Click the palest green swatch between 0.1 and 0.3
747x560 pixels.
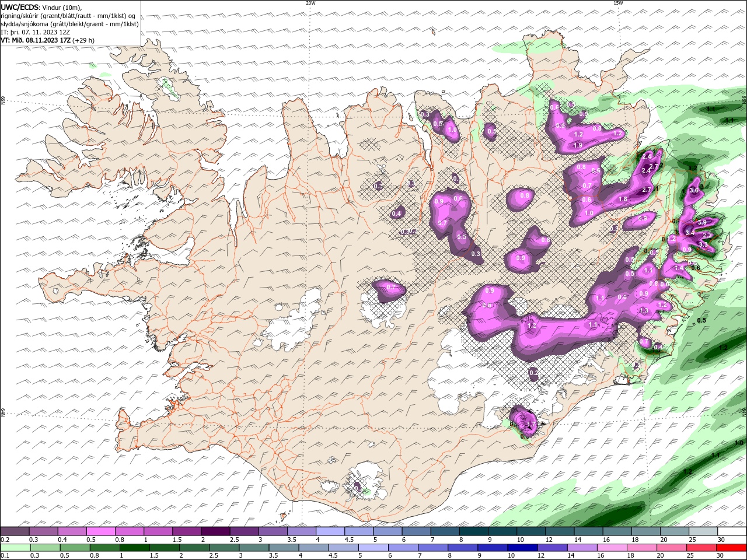[x=15, y=548]
